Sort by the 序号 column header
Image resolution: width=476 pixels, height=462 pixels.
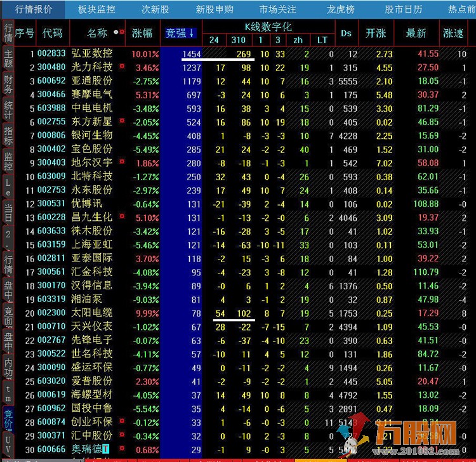point(24,33)
